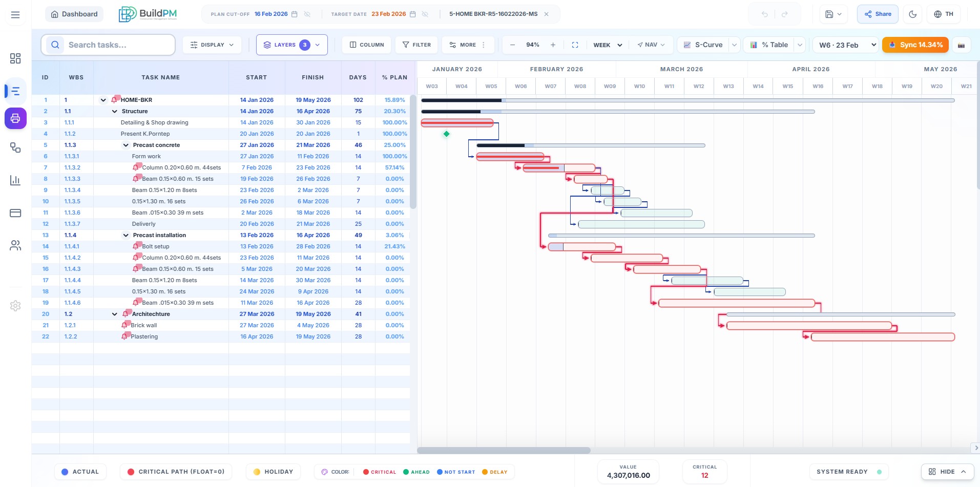Zoom out with the minus icon
The height and width of the screenshot is (487, 980).
(x=512, y=45)
